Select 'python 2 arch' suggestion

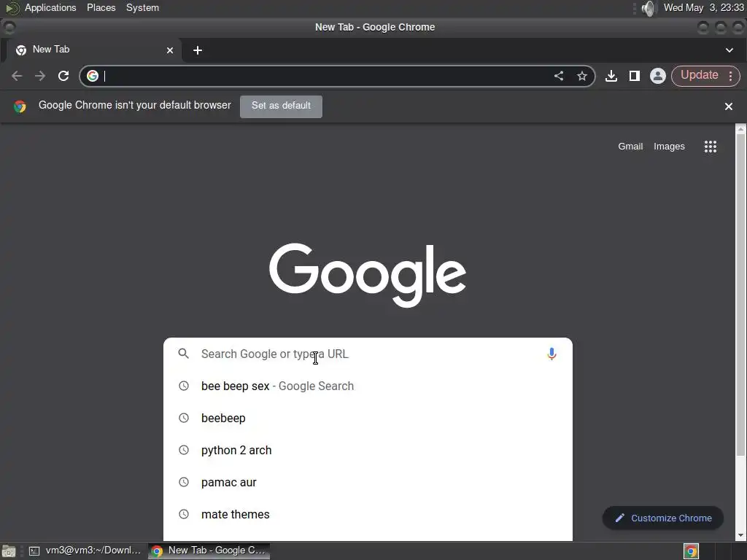coord(368,449)
